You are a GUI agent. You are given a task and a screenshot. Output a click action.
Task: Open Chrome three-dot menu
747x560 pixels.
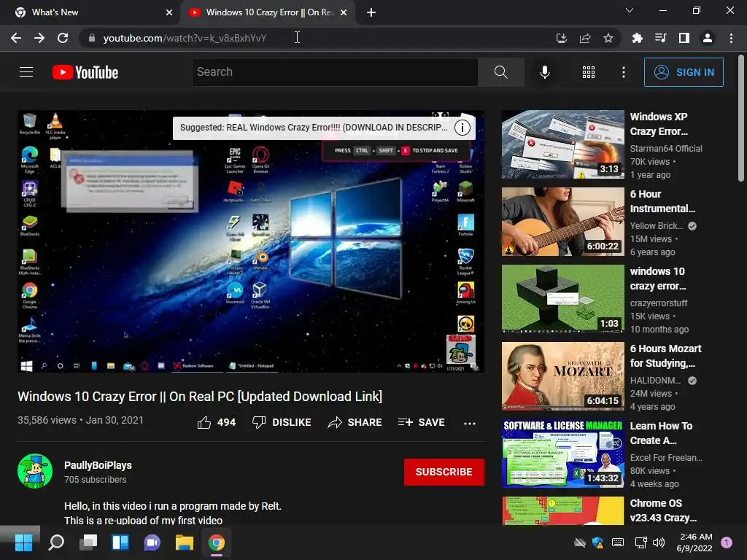click(x=731, y=38)
